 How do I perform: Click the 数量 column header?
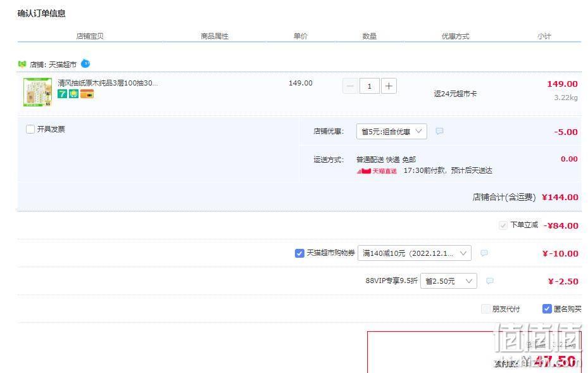pos(370,36)
